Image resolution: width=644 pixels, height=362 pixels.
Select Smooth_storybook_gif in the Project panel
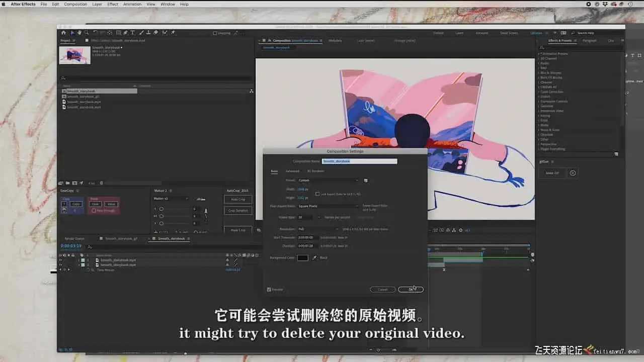(83, 97)
